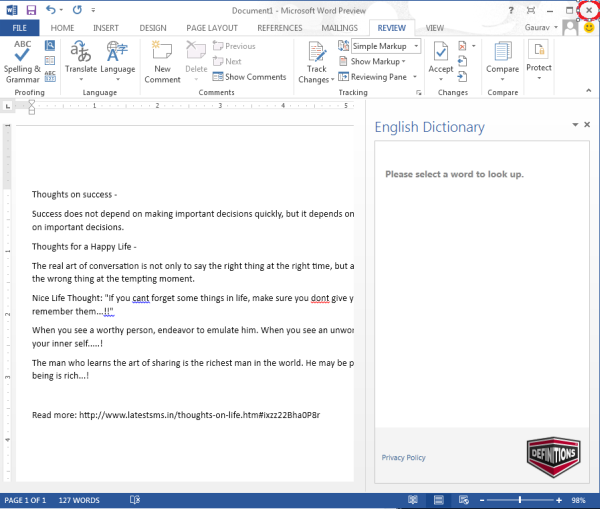
Task: Click the Word Count icon in Proofing
Action: [50, 76]
